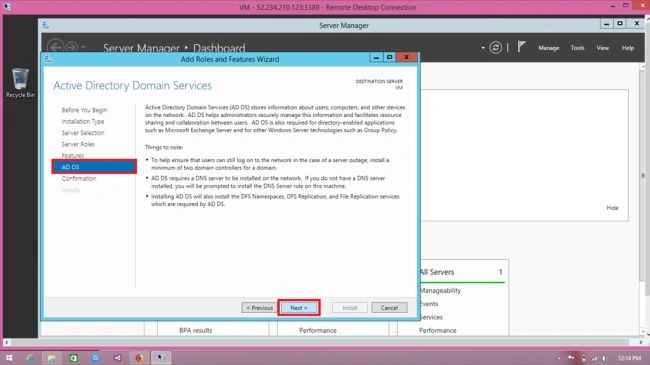Click the greyed-out Install button
The image size is (650, 365).
[x=349, y=308]
